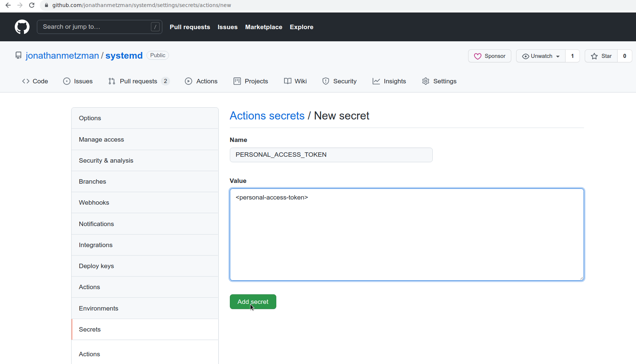Open the systemd repository link
The width and height of the screenshot is (636, 364).
(x=124, y=55)
